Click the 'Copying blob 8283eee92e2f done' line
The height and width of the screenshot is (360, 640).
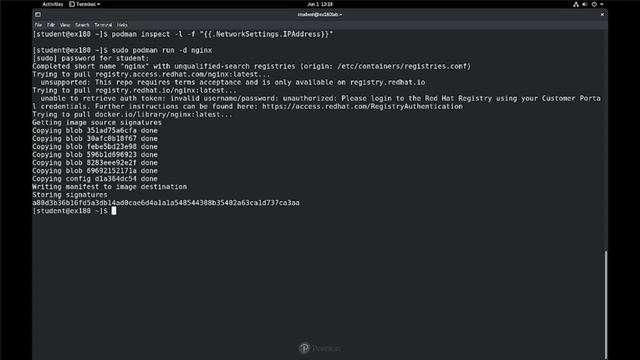point(95,162)
